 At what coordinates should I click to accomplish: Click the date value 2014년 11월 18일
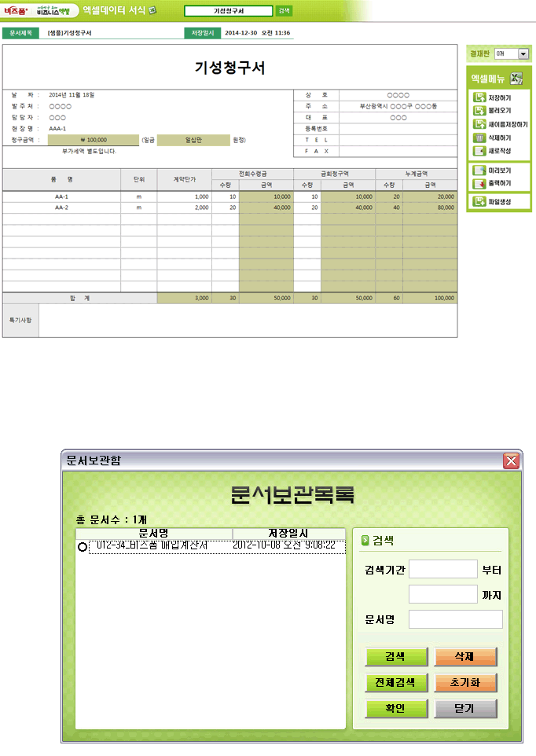[x=72, y=95]
